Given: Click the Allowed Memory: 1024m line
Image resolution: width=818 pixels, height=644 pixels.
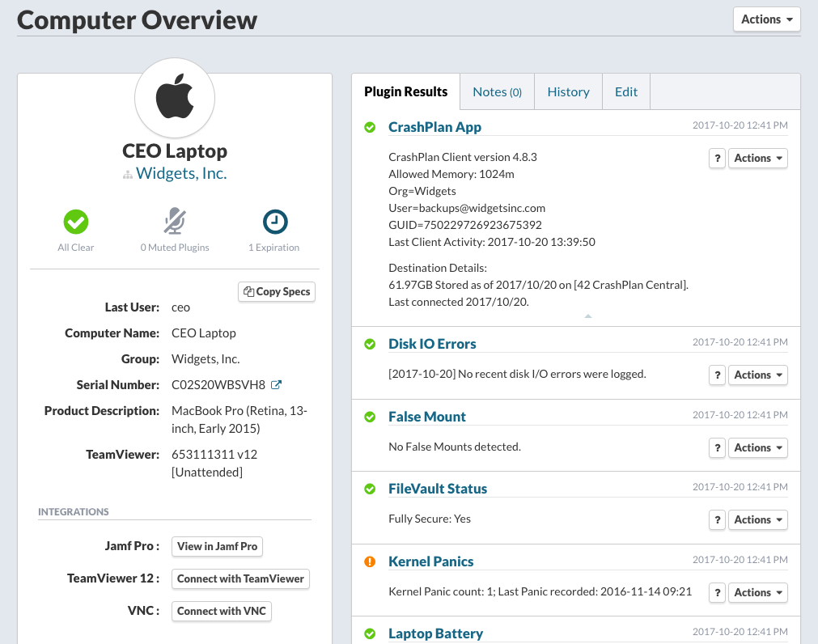Looking at the screenshot, I should coord(451,174).
